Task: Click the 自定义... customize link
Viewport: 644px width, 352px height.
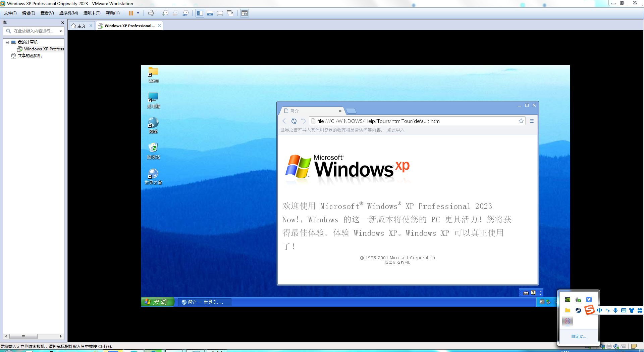Action: (x=579, y=336)
